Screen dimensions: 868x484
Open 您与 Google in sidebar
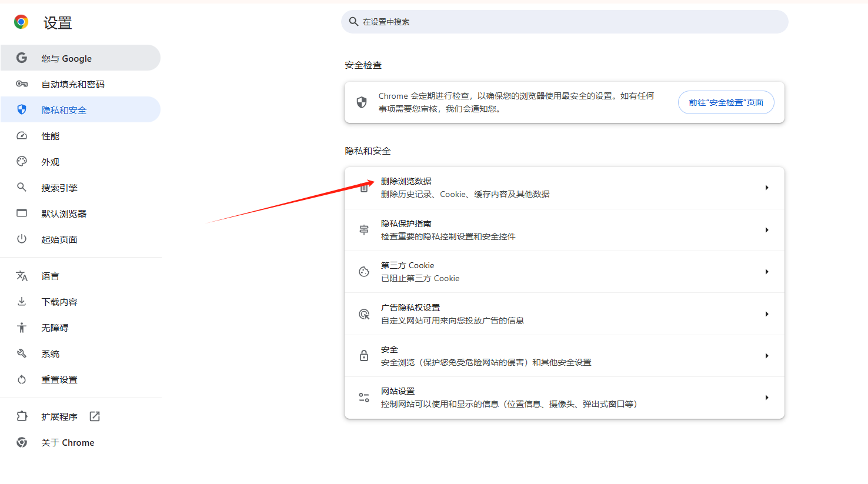click(x=80, y=58)
